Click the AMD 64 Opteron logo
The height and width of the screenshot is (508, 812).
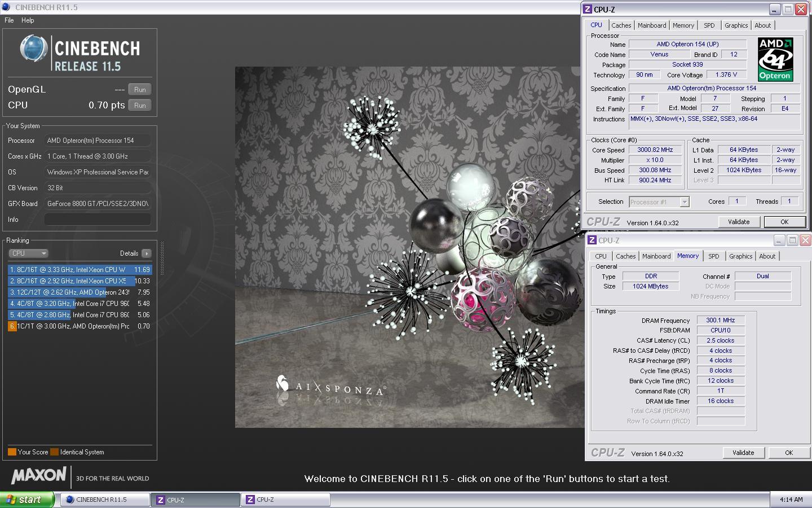tap(775, 59)
